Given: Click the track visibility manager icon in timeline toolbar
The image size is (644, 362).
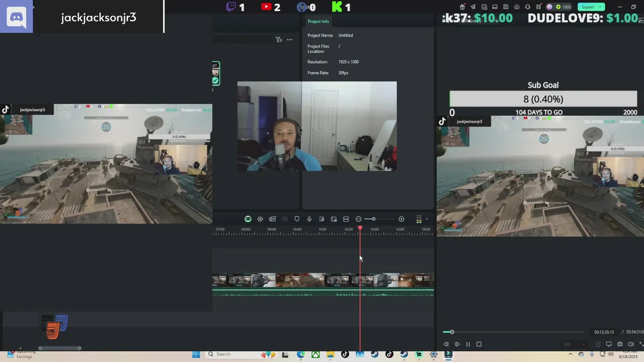Looking at the screenshot, I should pyautogui.click(x=334, y=219).
